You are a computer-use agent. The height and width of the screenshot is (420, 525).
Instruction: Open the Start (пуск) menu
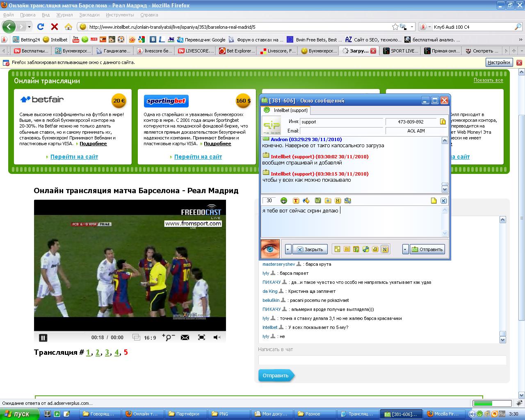pyautogui.click(x=19, y=414)
